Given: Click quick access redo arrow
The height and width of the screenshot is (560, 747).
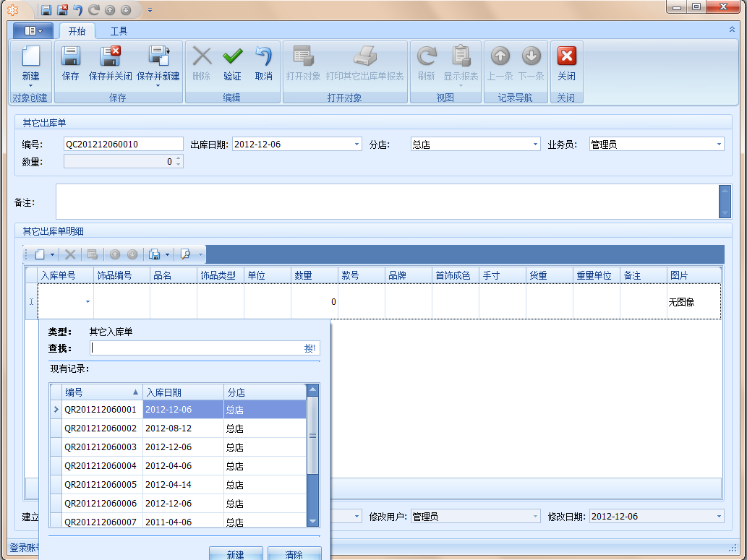Looking at the screenshot, I should tap(94, 9).
